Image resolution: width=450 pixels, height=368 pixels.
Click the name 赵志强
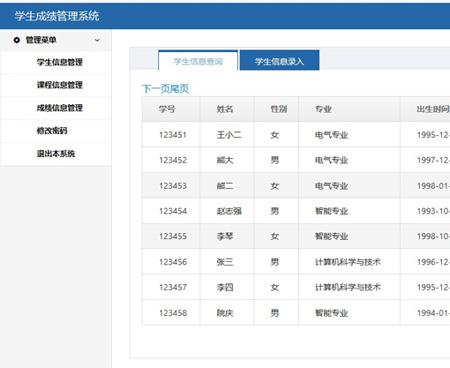229,211
